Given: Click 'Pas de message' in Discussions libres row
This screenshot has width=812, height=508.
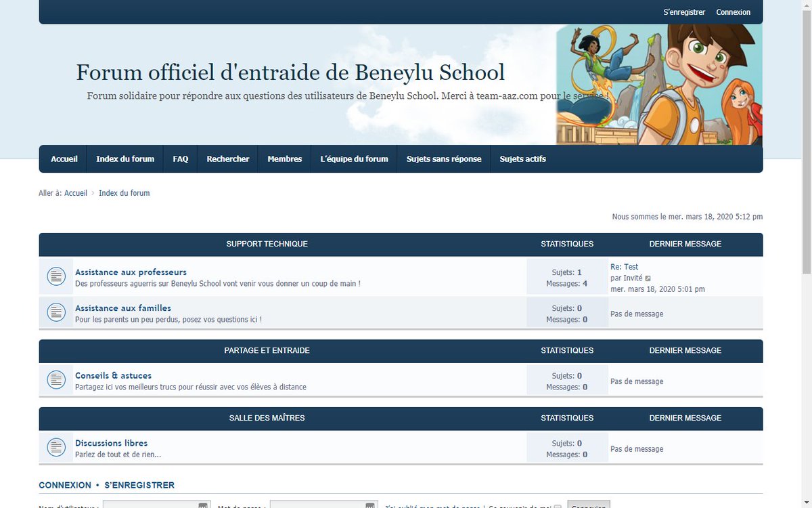Looking at the screenshot, I should click(x=637, y=450).
